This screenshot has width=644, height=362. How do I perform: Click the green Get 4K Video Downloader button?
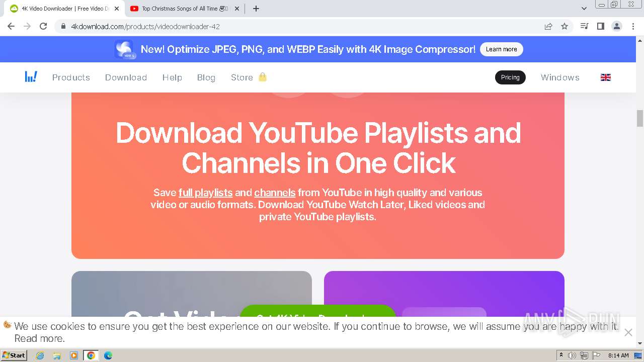[x=318, y=311]
